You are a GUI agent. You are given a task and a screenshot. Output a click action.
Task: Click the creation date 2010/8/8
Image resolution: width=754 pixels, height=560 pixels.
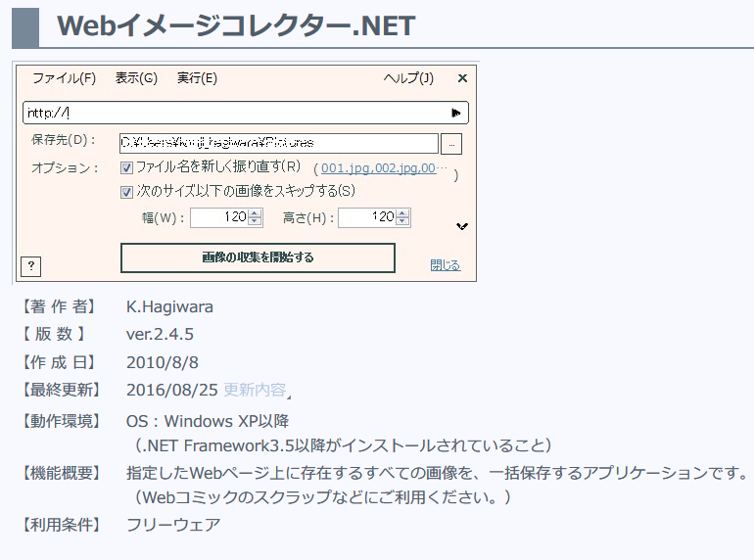tap(162, 362)
